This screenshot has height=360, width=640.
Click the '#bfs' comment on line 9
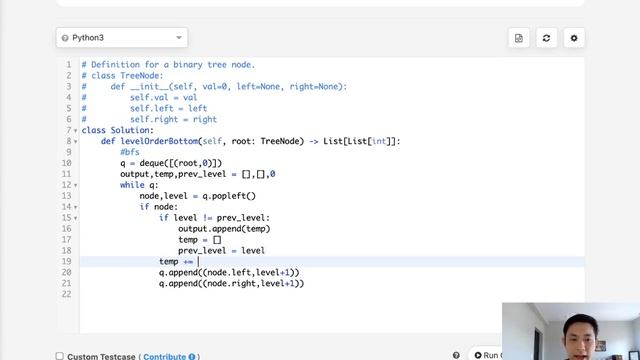130,152
